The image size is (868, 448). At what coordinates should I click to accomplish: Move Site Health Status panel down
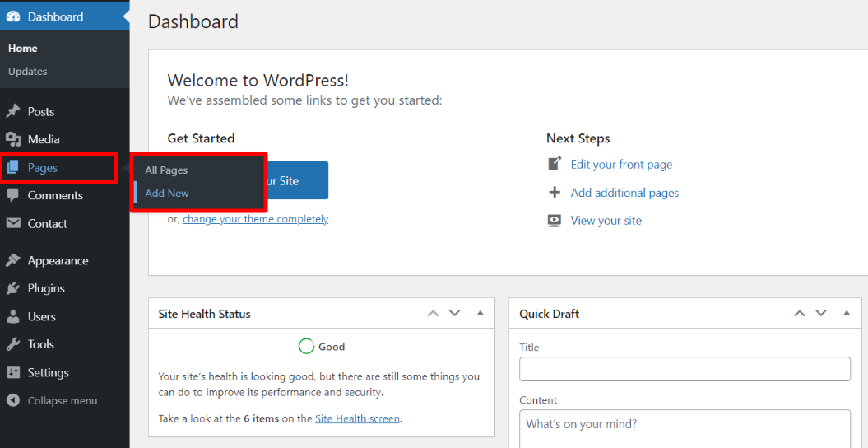tap(455, 313)
